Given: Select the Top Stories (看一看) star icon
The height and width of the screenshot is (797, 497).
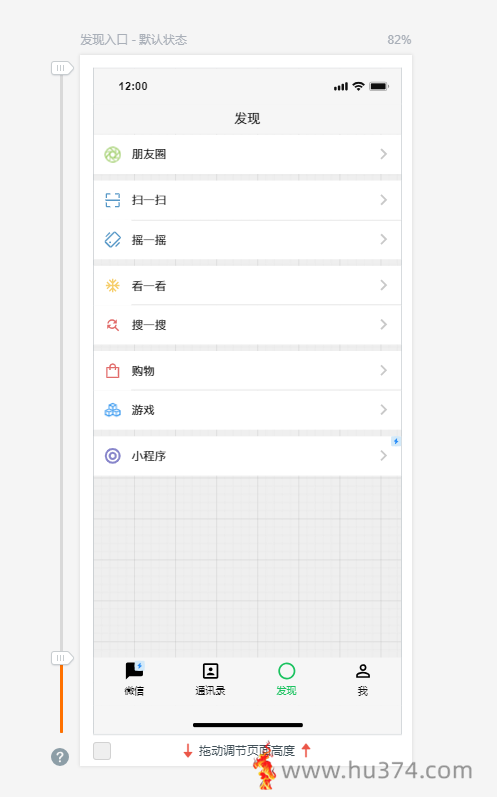Looking at the screenshot, I should coord(112,286).
